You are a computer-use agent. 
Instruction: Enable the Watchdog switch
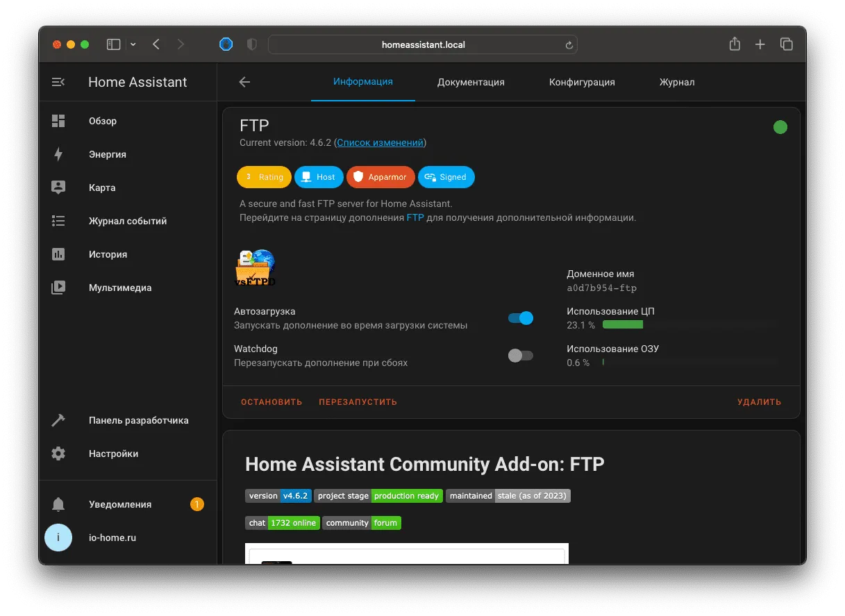tap(521, 356)
